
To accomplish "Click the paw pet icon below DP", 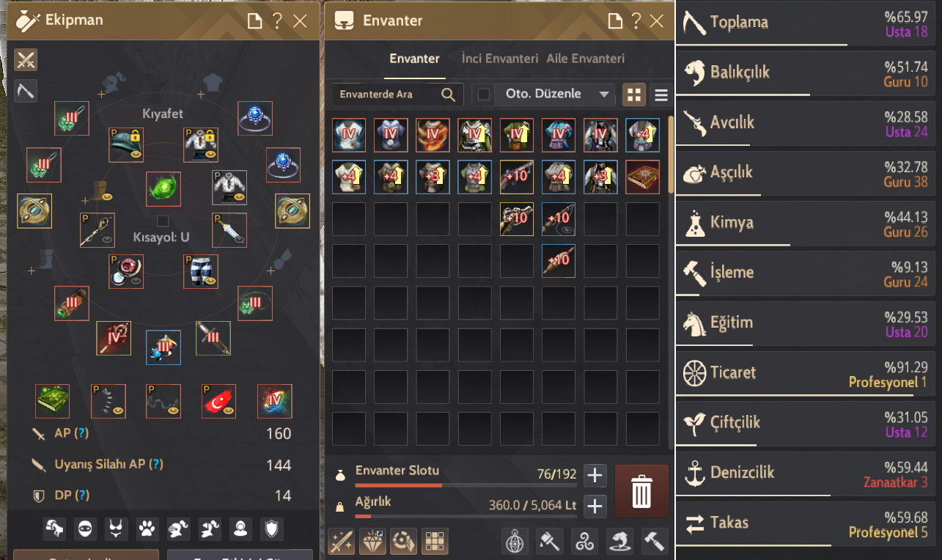I will coord(147,528).
